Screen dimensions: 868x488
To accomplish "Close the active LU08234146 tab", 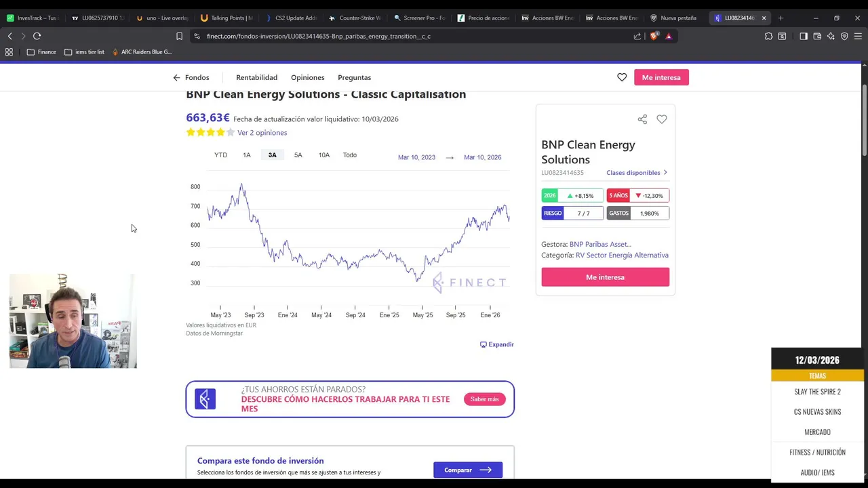I will (764, 18).
